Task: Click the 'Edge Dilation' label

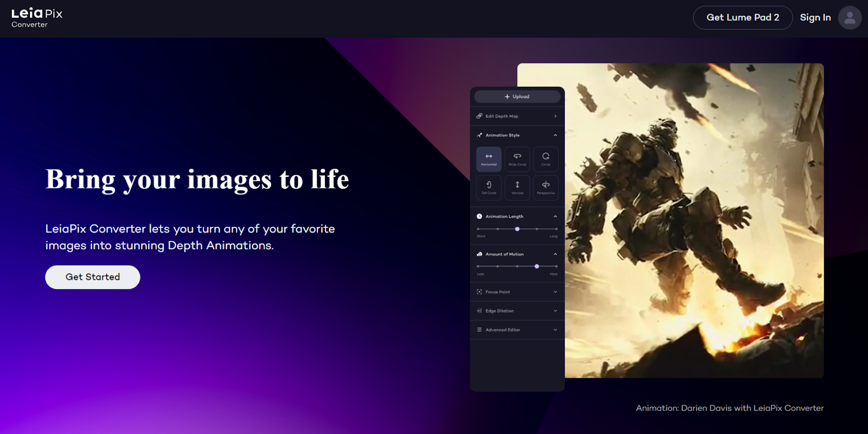Action: click(x=500, y=311)
